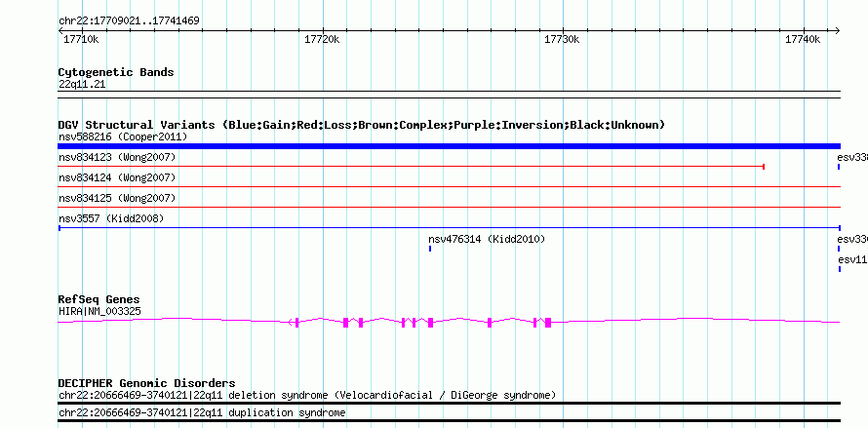868x428 pixels.
Task: Click the 22q11.21 band label
Action: [82, 85]
